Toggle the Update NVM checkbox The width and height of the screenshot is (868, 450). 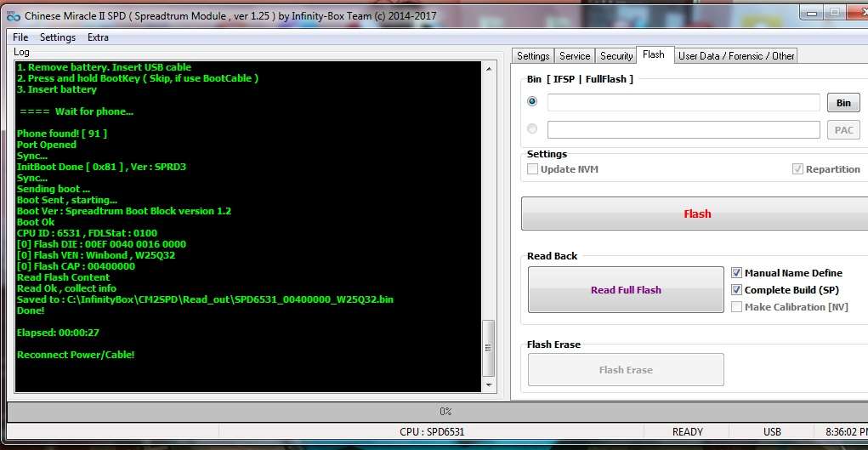(x=532, y=169)
